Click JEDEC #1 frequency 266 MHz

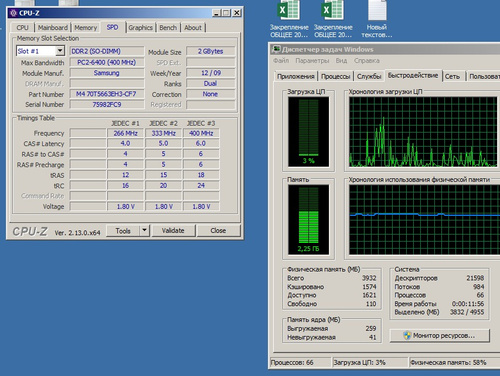125,133
